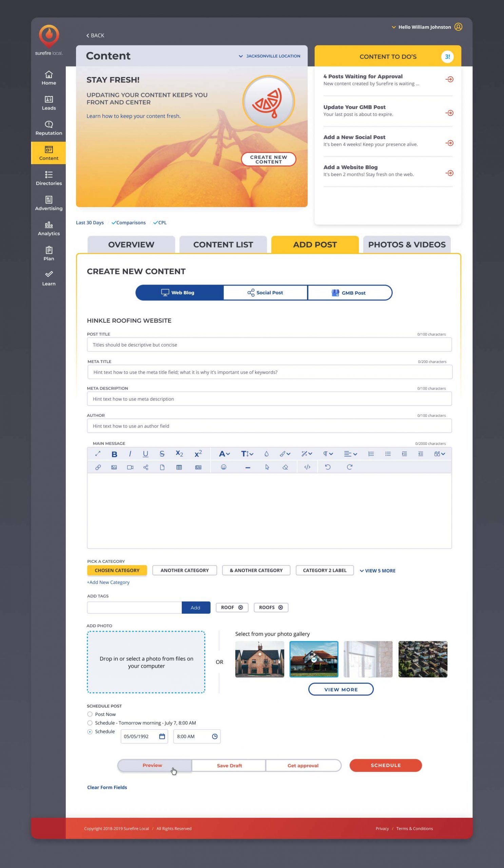504x868 pixels.
Task: Click the Create New Content button
Action: pos(268,159)
